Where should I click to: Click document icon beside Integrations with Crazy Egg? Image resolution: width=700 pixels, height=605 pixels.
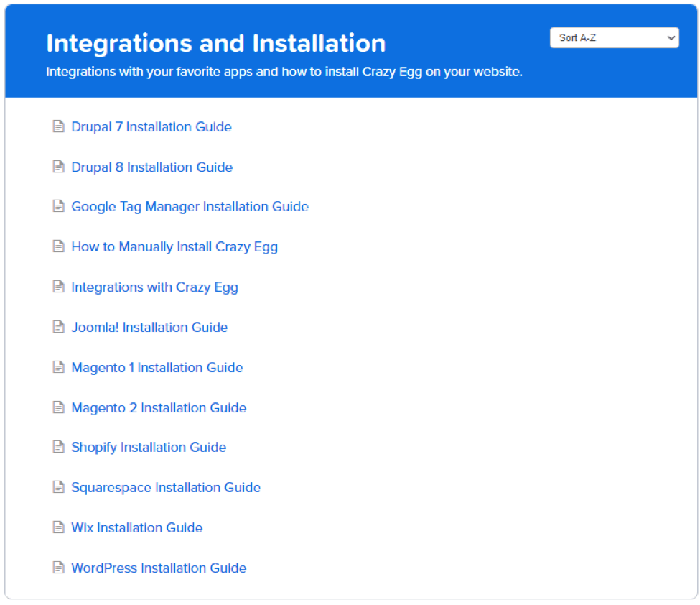(x=58, y=287)
